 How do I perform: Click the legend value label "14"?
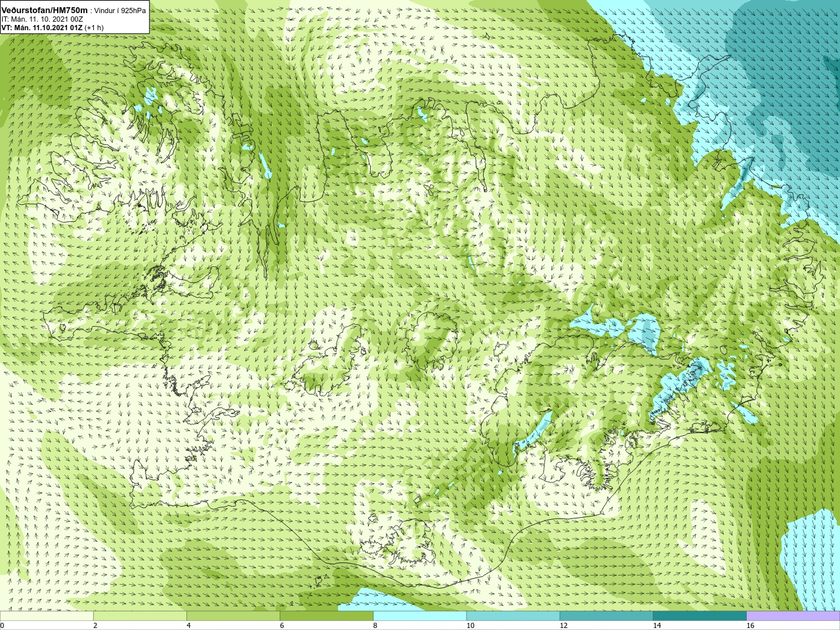(x=658, y=625)
